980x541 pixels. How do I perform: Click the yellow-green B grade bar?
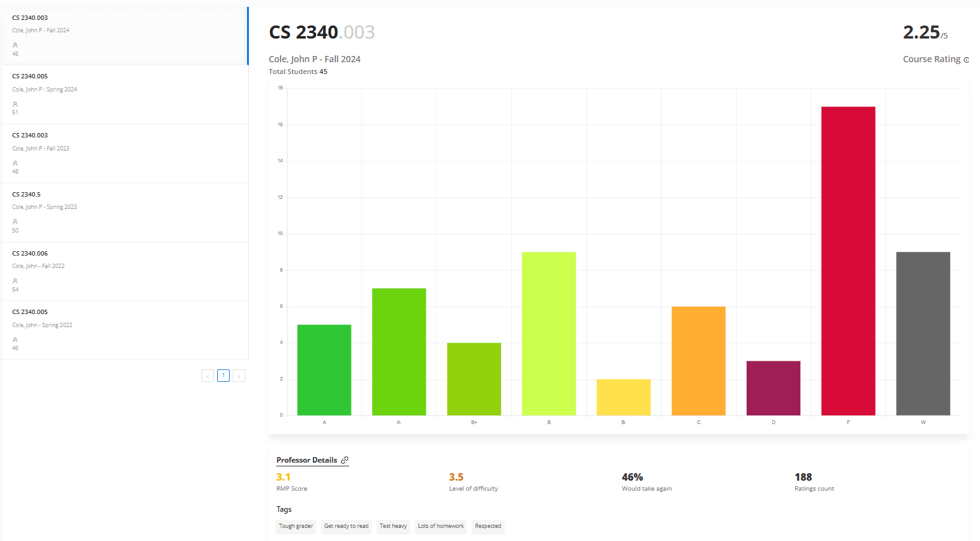coord(549,333)
